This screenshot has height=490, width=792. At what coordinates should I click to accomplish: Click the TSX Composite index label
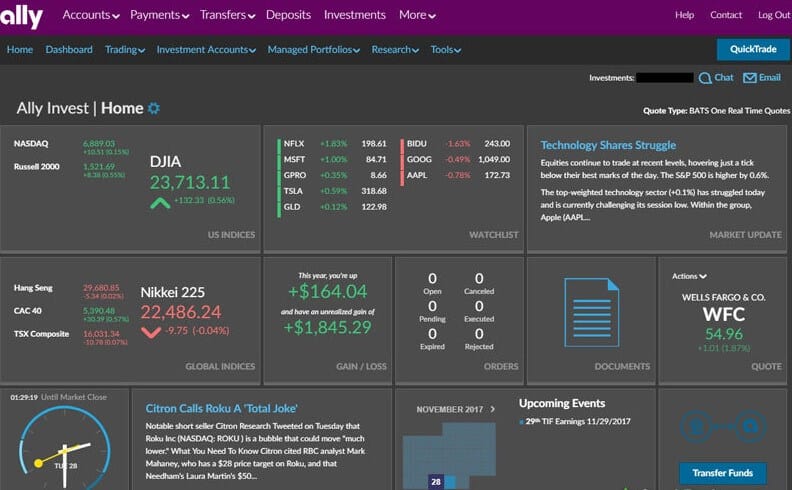[x=41, y=334]
